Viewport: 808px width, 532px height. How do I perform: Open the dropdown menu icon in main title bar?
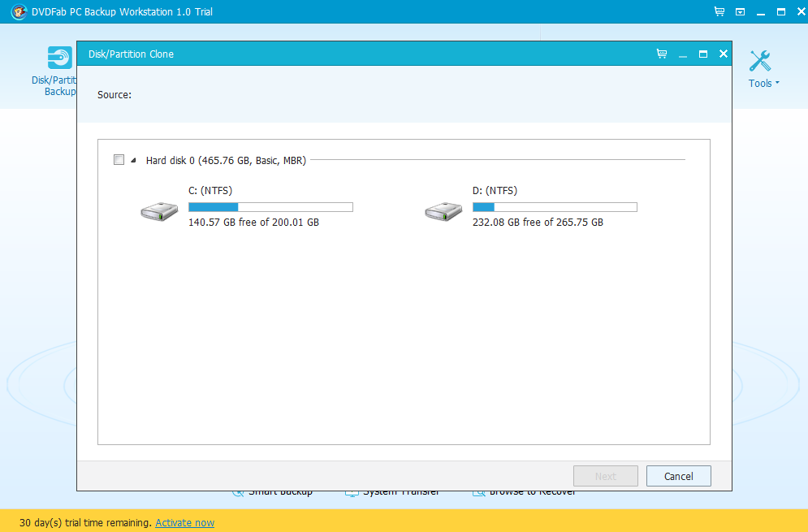pos(740,12)
